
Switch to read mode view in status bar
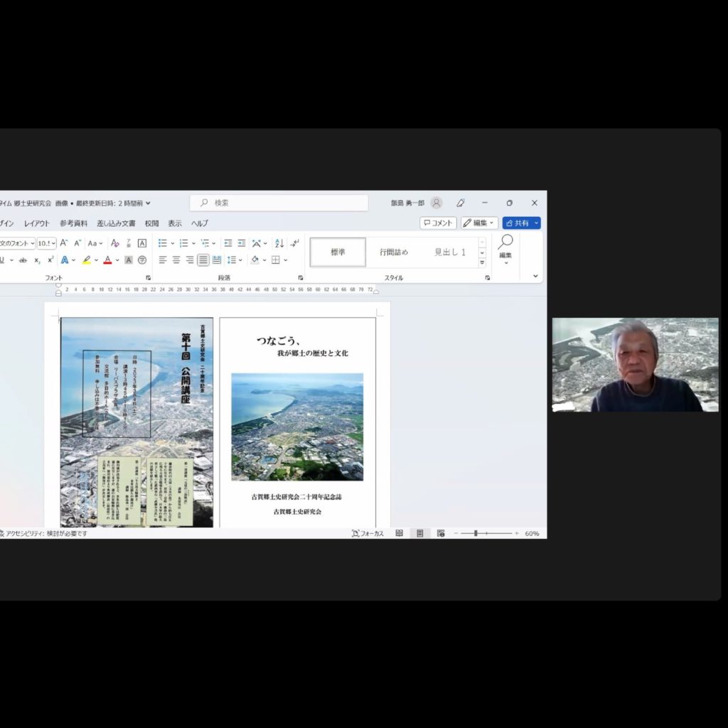[400, 533]
